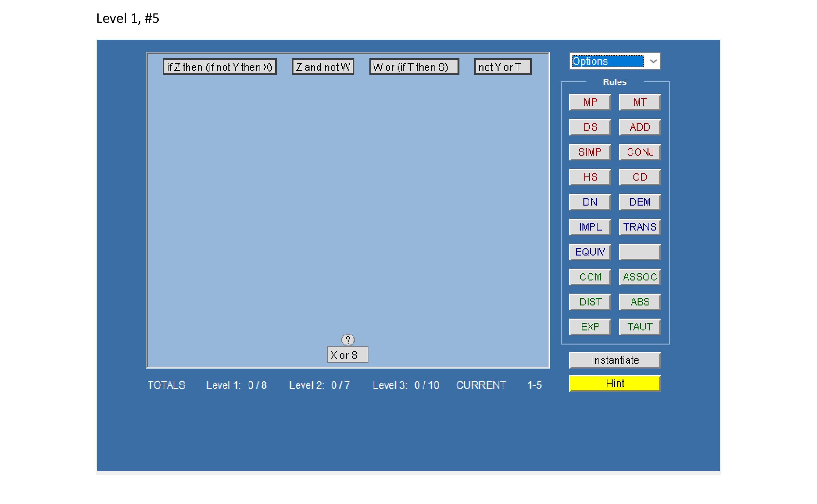Click the yellow Hint button
This screenshot has height=504, width=817.
[x=614, y=383]
